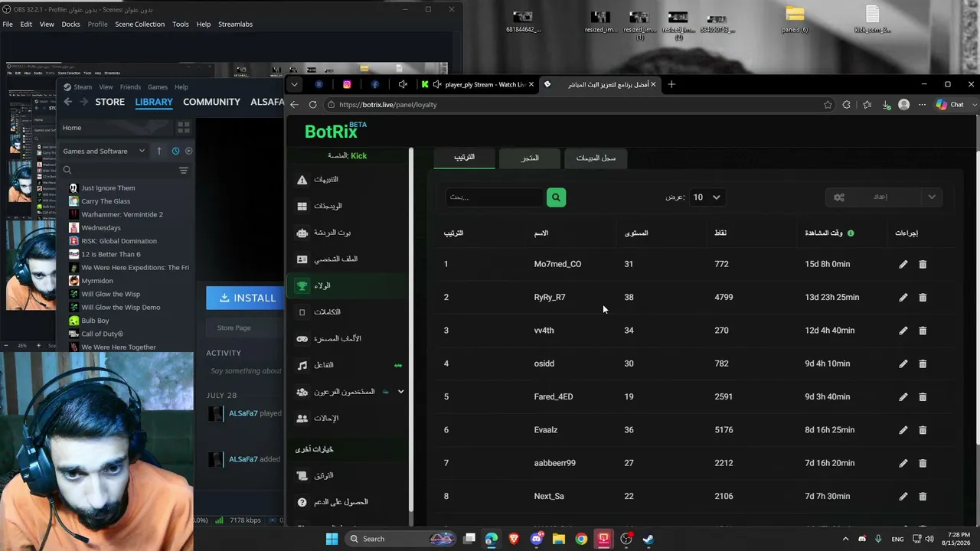The image size is (980, 551).
Task: Open the OBS Tools menu
Action: click(x=181, y=24)
